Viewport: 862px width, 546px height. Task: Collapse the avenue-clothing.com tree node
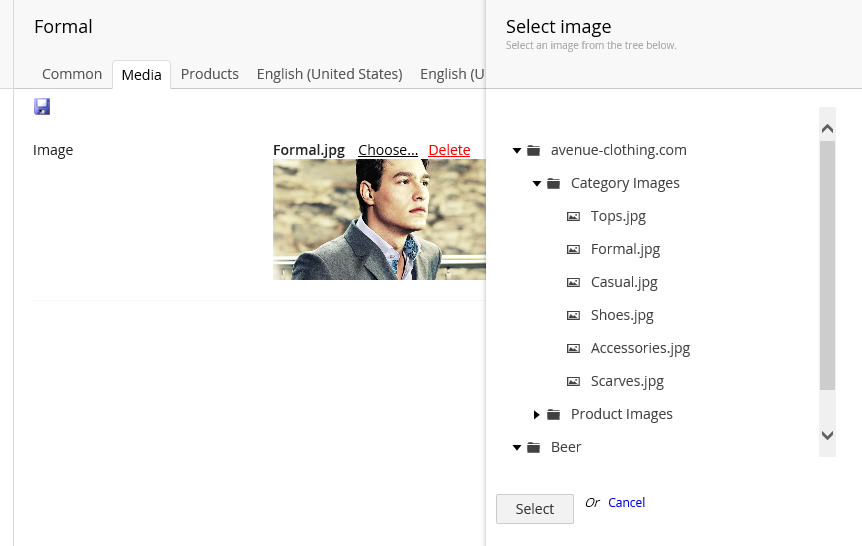(517, 150)
